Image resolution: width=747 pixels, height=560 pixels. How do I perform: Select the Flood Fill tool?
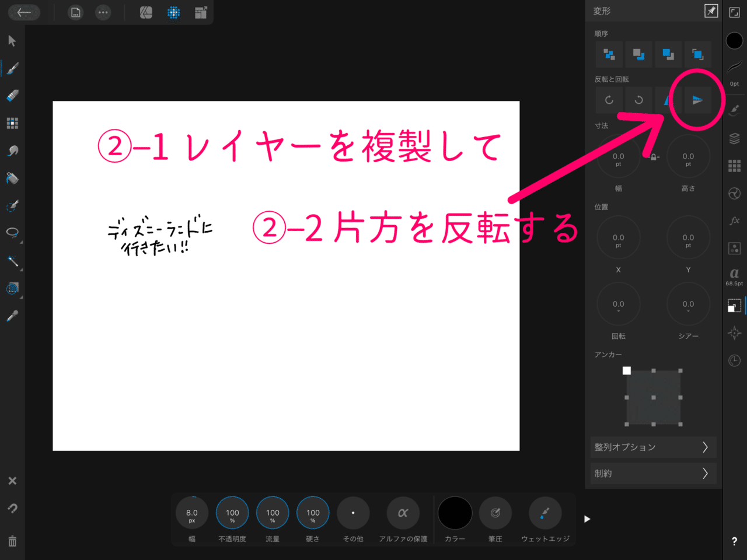click(x=12, y=178)
